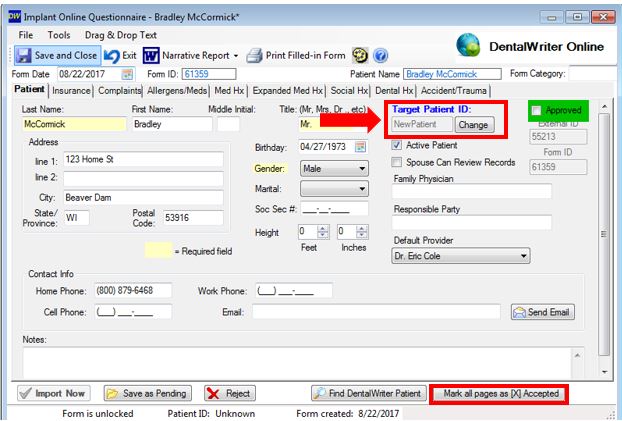Screen dimensions: 622x421
Task: Click the Reject button
Action: [230, 393]
